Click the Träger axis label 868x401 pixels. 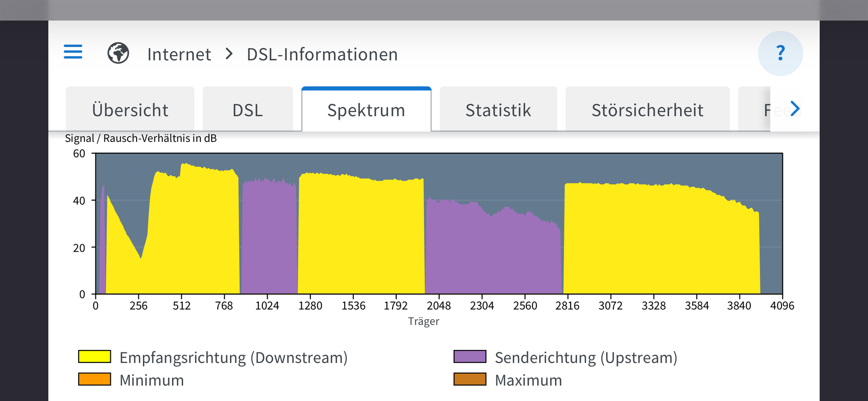pyautogui.click(x=423, y=321)
